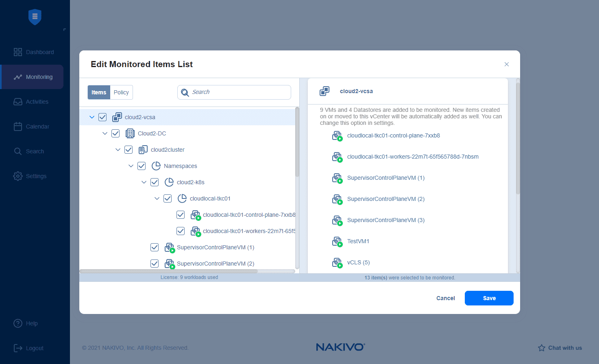Click the cloud2cluster cluster icon
This screenshot has width=599, height=364.
(x=143, y=150)
